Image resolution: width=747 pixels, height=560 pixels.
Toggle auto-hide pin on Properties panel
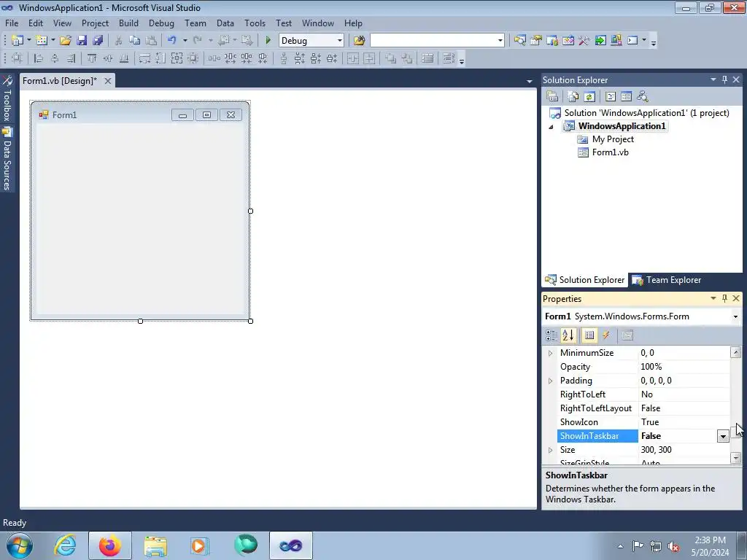point(724,298)
